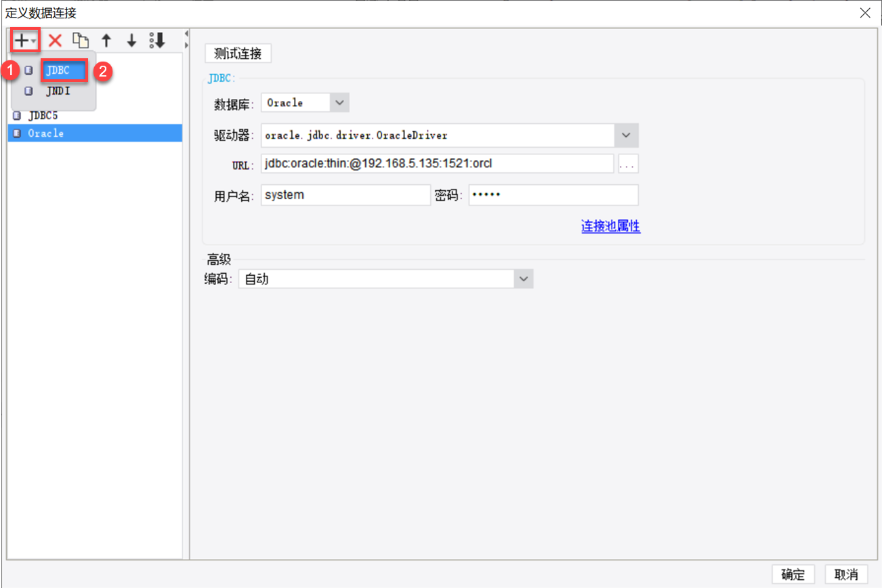
Task: Cancel with the 取消 button
Action: (x=846, y=574)
